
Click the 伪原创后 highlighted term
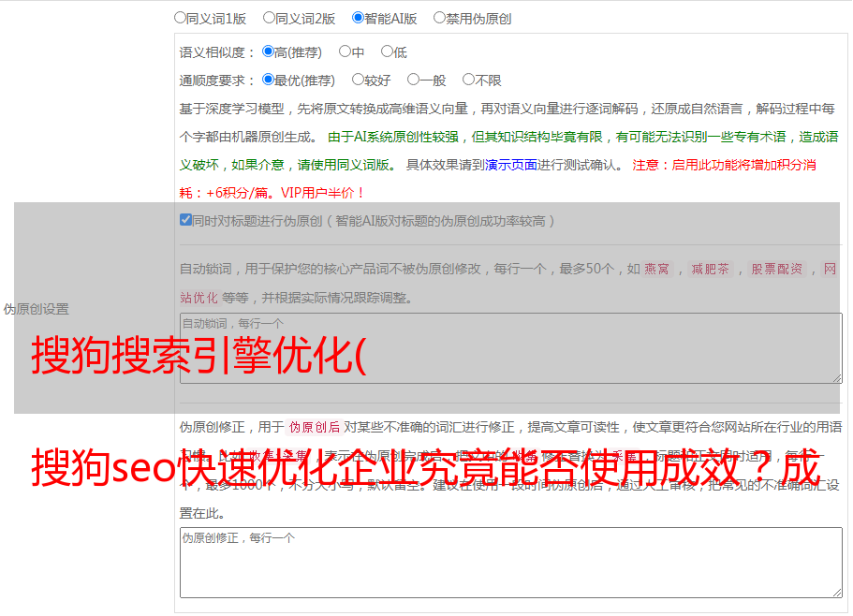point(315,427)
